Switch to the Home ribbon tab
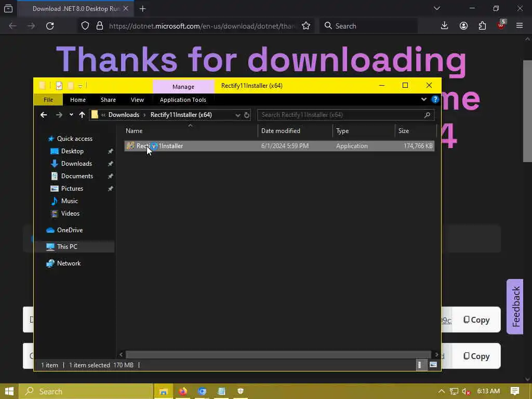Screen dimensions: 532x399 tap(78, 100)
